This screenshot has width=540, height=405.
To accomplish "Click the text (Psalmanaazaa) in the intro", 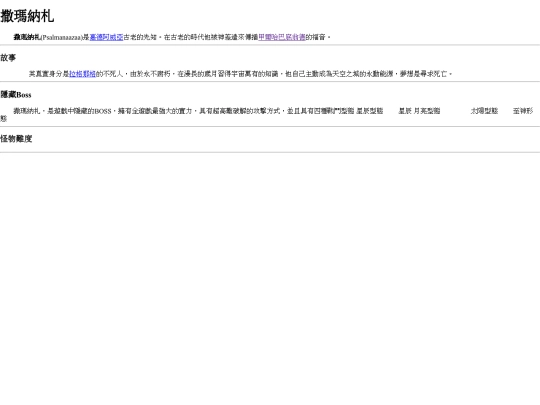I will coord(62,37).
